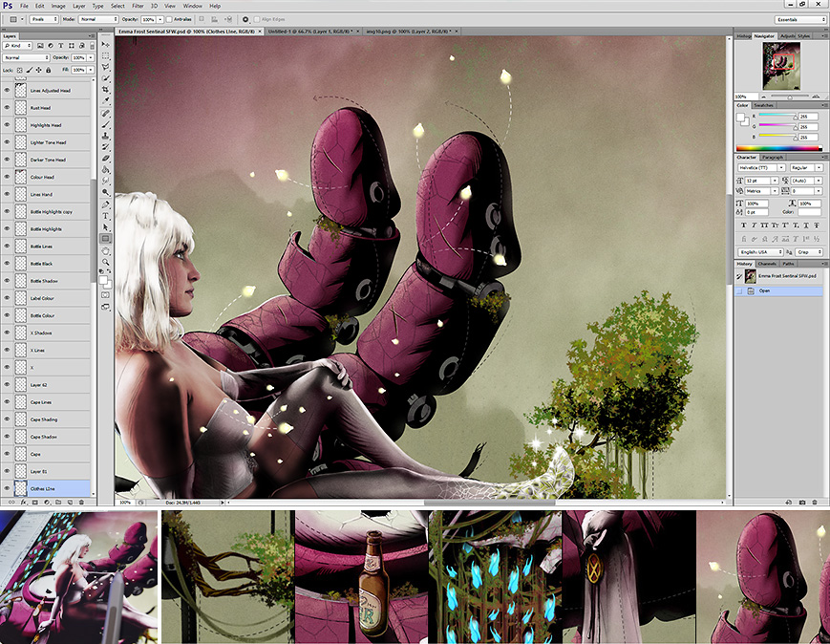The width and height of the screenshot is (830, 644).
Task: Open the File menu
Action: coord(24,6)
